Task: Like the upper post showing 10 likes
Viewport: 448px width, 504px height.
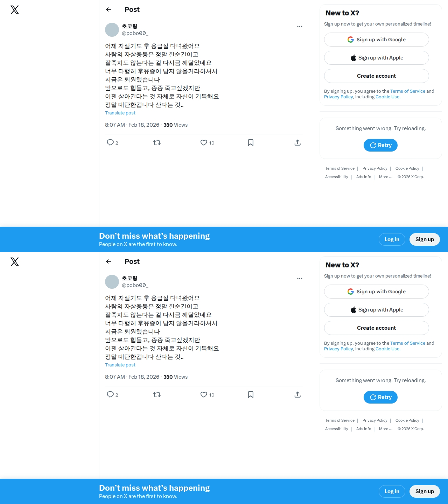Action: point(204,142)
